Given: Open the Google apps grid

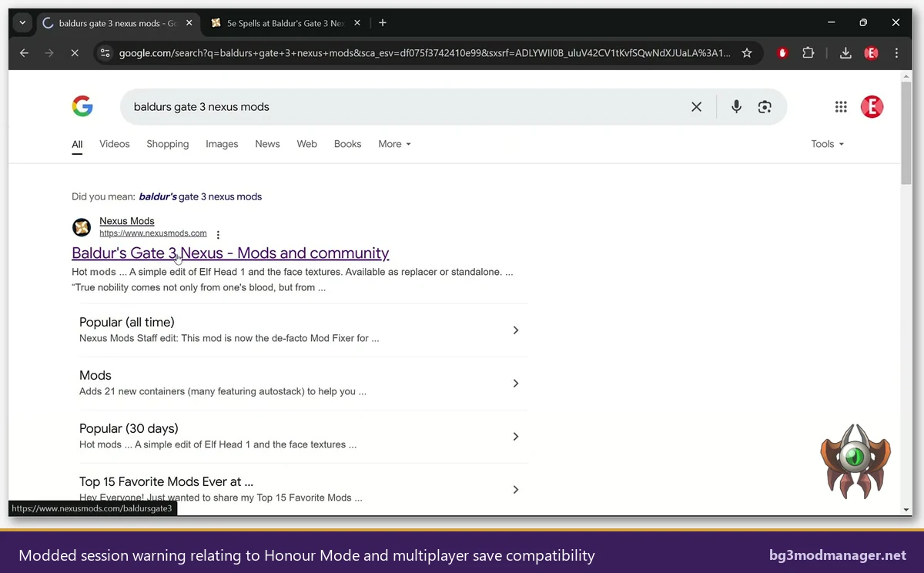Looking at the screenshot, I should click(841, 107).
